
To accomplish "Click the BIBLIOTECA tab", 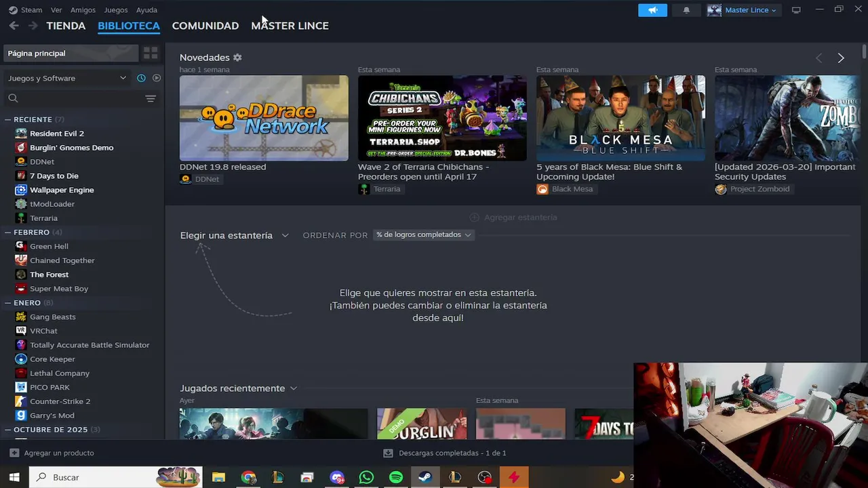I will [129, 26].
